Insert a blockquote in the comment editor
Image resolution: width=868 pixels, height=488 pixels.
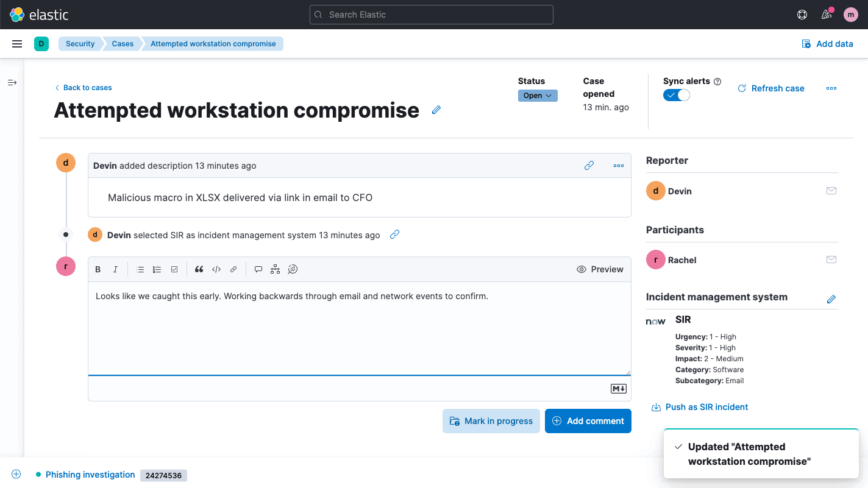[x=199, y=269]
